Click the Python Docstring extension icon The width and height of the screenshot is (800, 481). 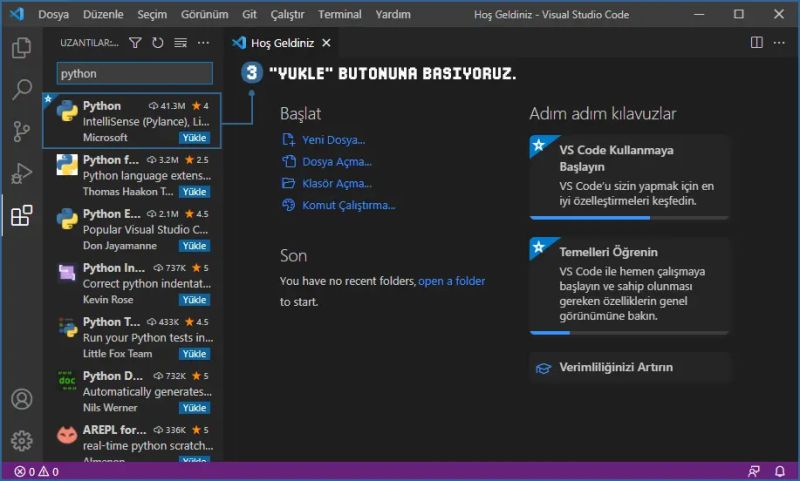coord(67,381)
